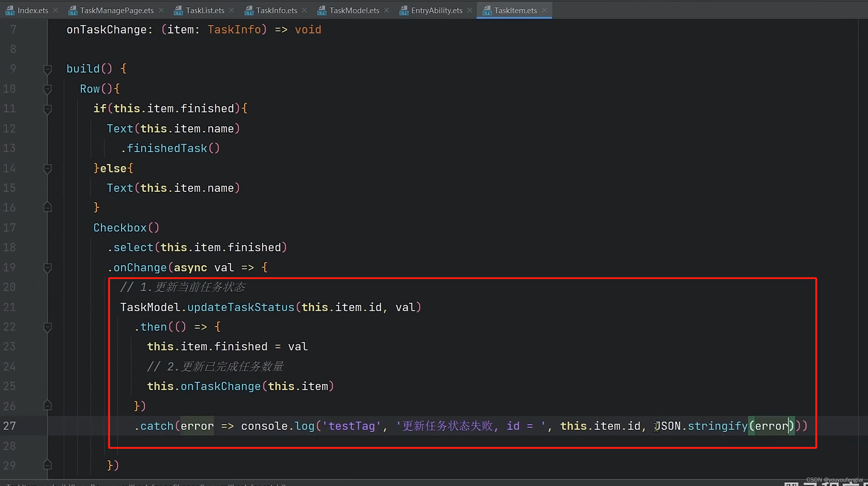Click the finishedTask() call on line 13
This screenshot has height=486, width=868.
170,149
